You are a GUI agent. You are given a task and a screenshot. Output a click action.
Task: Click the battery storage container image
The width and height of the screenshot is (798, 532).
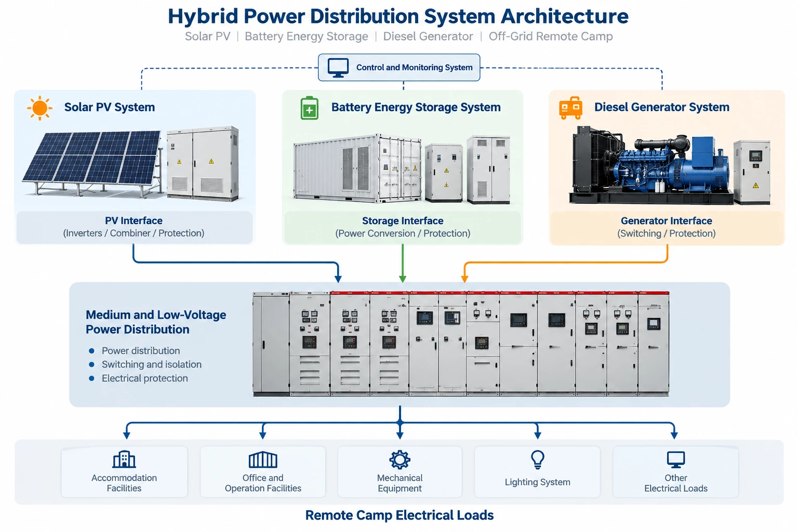pyautogui.click(x=357, y=167)
